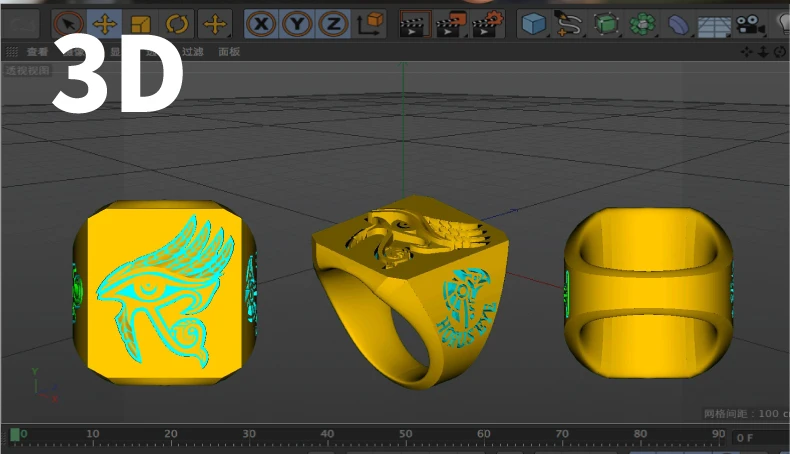790x454 pixels.
Task: Click the viewport menu grip handle
Action: coord(12,51)
